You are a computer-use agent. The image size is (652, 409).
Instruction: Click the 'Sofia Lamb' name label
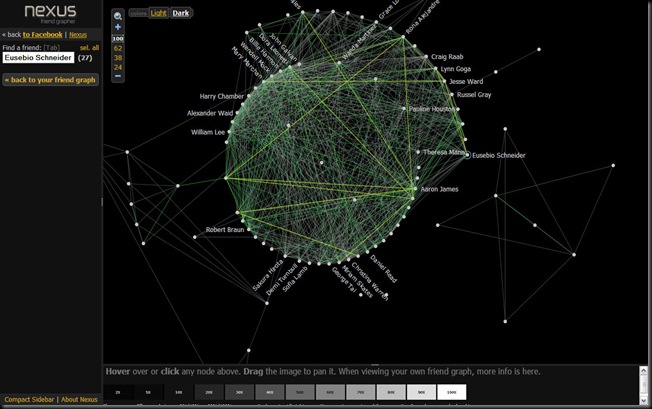(295, 279)
